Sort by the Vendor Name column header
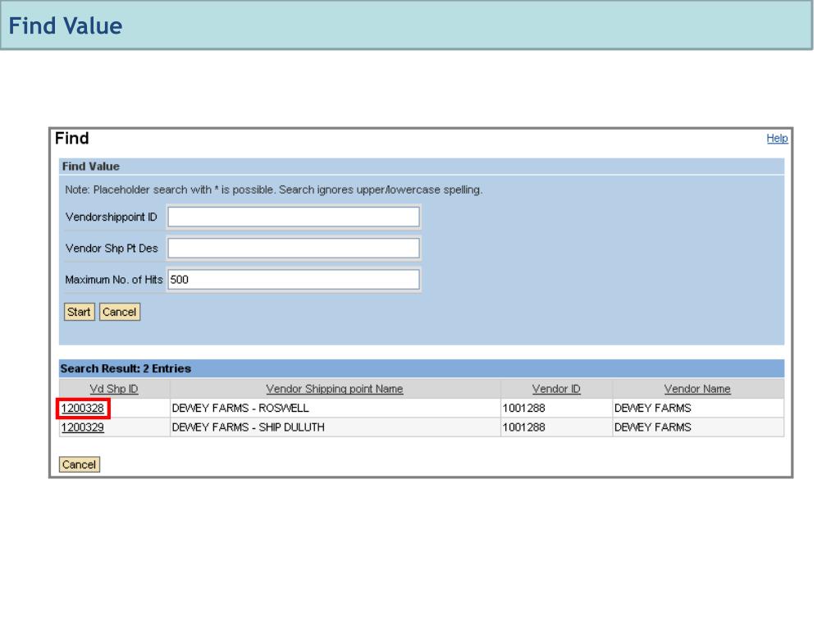 pyautogui.click(x=697, y=389)
